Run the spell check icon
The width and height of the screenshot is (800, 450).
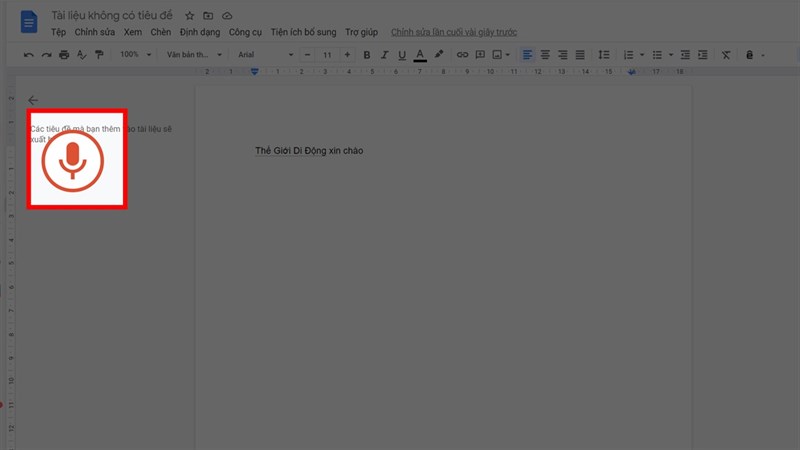pos(82,55)
